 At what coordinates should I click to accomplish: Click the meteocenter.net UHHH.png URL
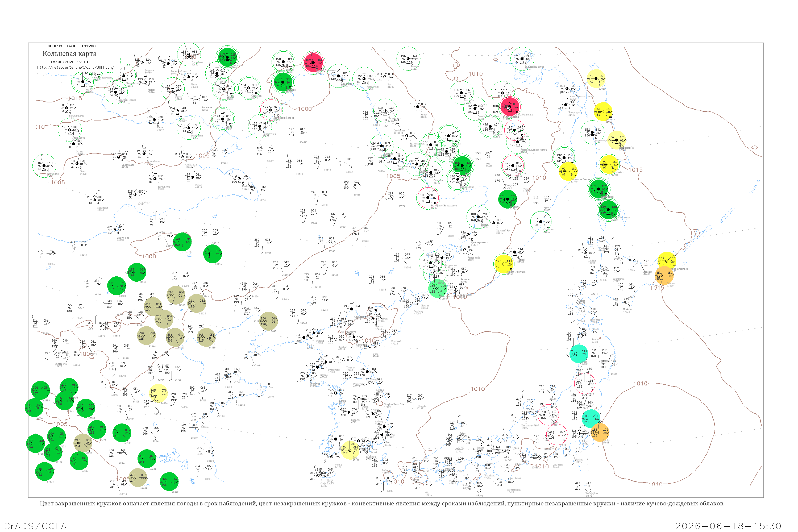click(x=75, y=68)
